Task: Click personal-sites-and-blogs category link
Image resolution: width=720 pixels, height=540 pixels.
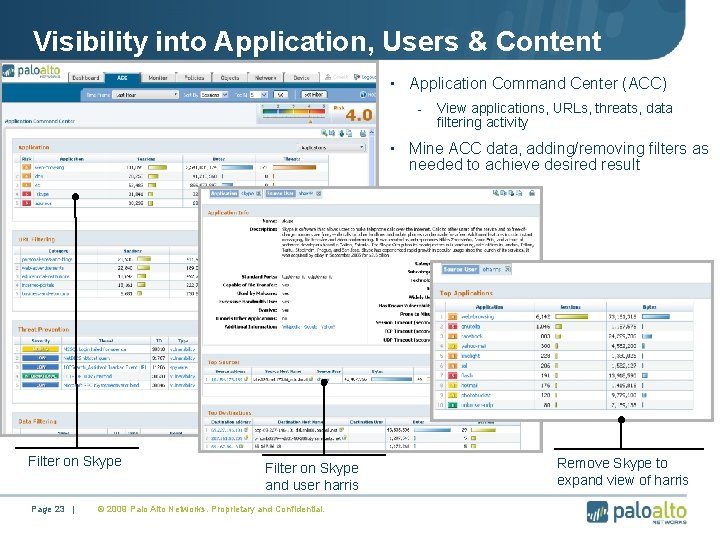Action: 47,259
